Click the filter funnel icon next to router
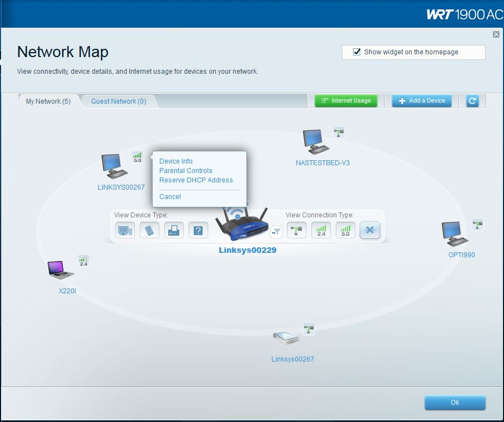This screenshot has width=504, height=422. (x=276, y=232)
